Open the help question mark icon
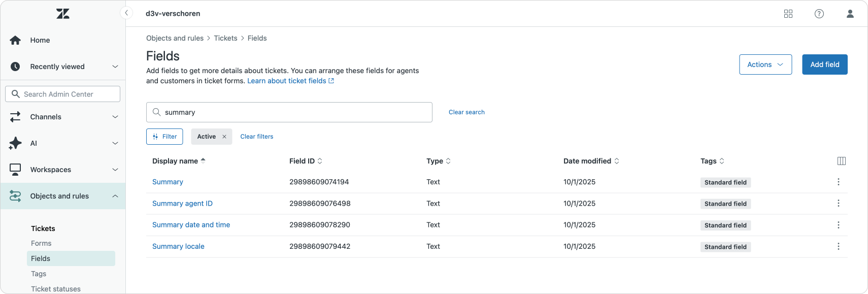 tap(819, 14)
